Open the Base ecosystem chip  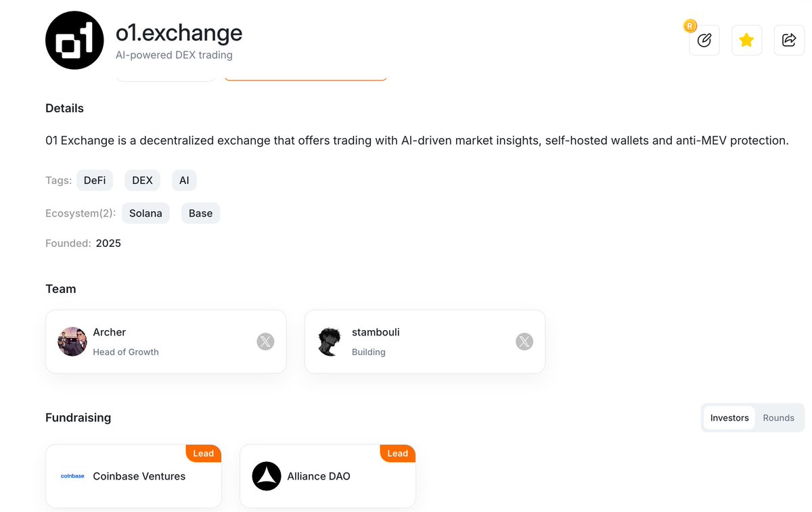(200, 213)
